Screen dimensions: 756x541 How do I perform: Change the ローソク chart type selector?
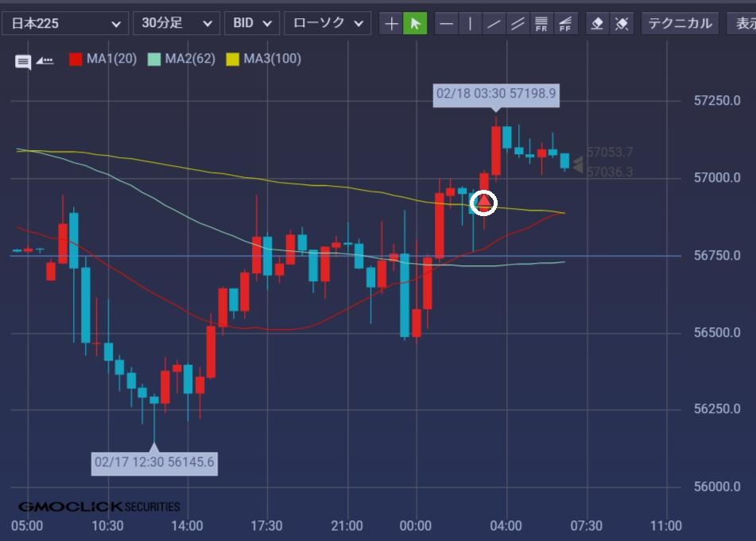[328, 23]
